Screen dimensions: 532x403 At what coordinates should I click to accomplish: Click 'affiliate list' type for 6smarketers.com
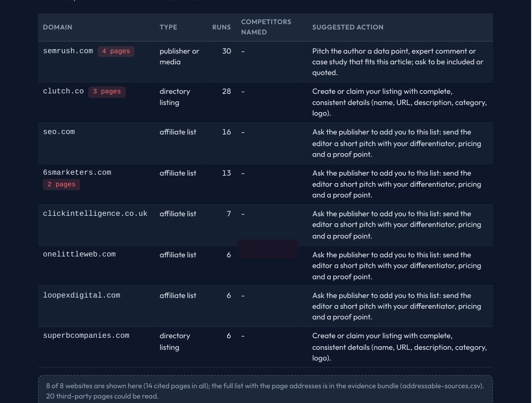coord(178,173)
